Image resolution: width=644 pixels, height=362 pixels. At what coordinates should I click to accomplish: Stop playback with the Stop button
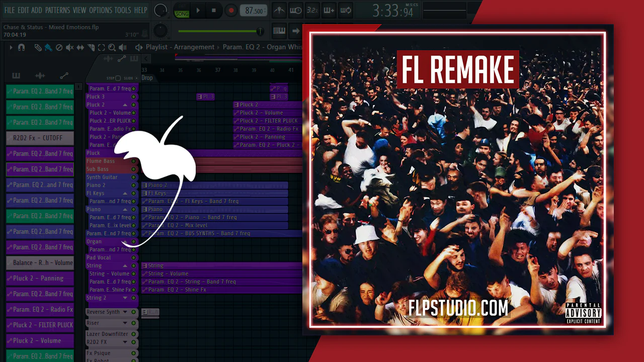pyautogui.click(x=214, y=11)
